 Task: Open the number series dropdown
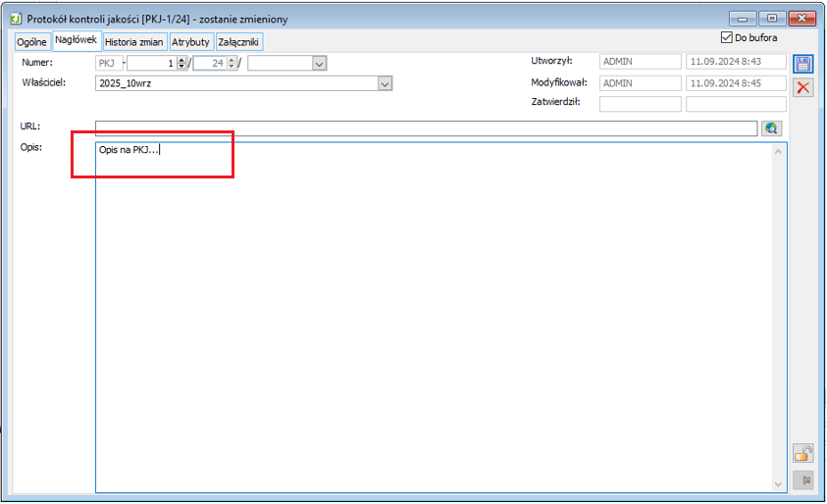pyautogui.click(x=319, y=64)
